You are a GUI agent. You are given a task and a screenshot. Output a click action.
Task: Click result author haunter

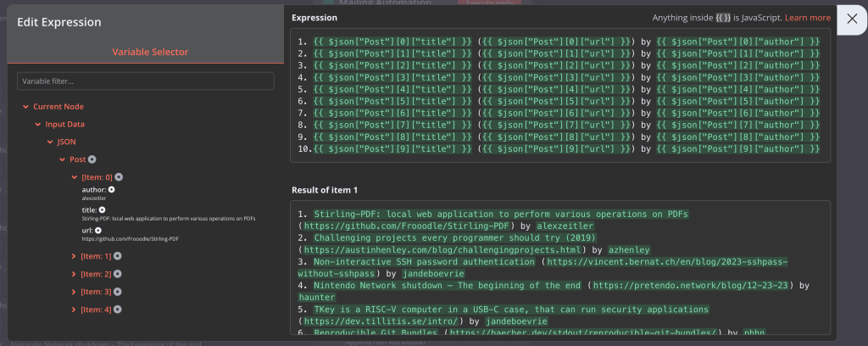coord(317,298)
